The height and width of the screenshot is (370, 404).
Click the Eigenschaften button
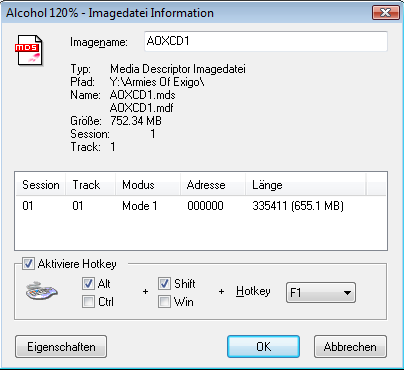point(61,347)
